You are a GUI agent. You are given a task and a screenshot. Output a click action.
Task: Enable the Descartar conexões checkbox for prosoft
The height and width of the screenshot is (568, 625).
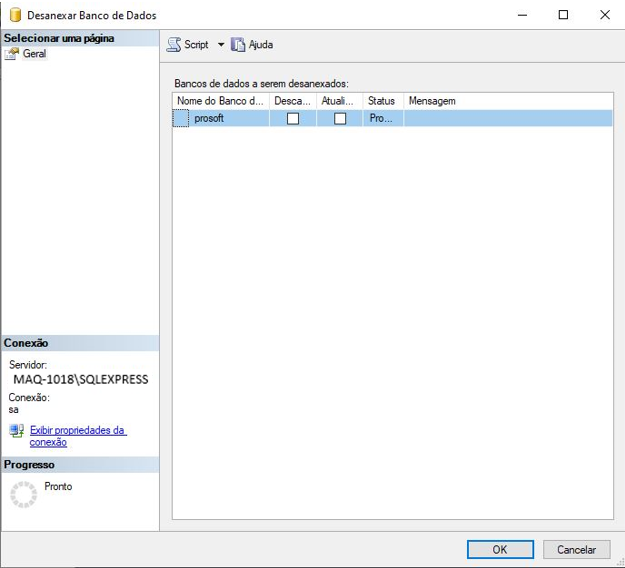tap(293, 118)
